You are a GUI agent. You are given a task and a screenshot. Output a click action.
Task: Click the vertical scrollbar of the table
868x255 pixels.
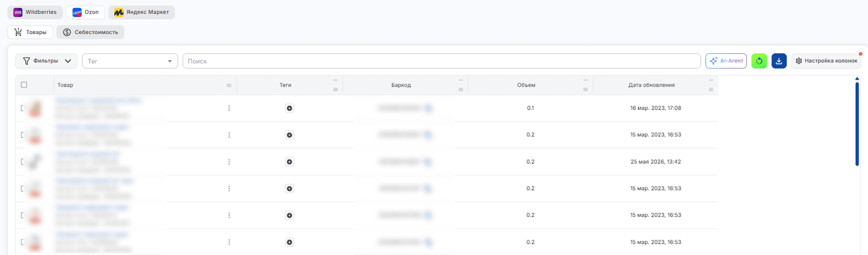click(857, 123)
